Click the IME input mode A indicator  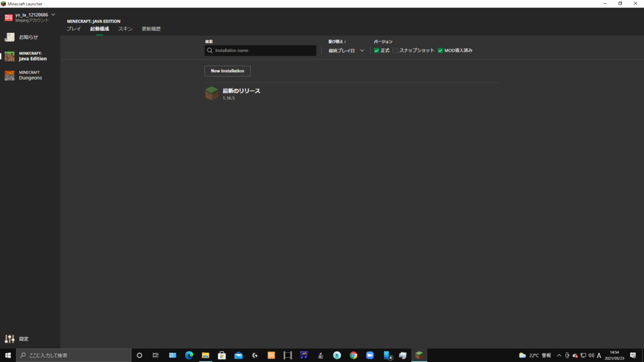coord(599,356)
